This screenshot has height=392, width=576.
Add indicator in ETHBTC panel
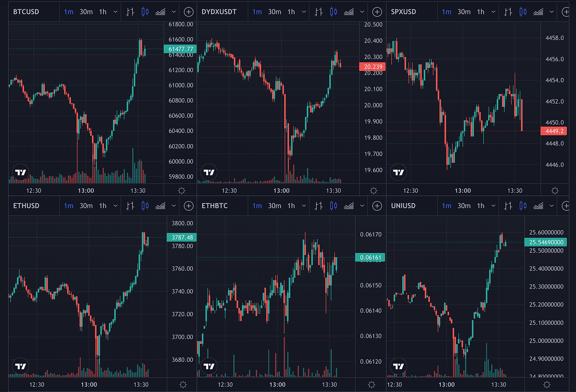[377, 206]
